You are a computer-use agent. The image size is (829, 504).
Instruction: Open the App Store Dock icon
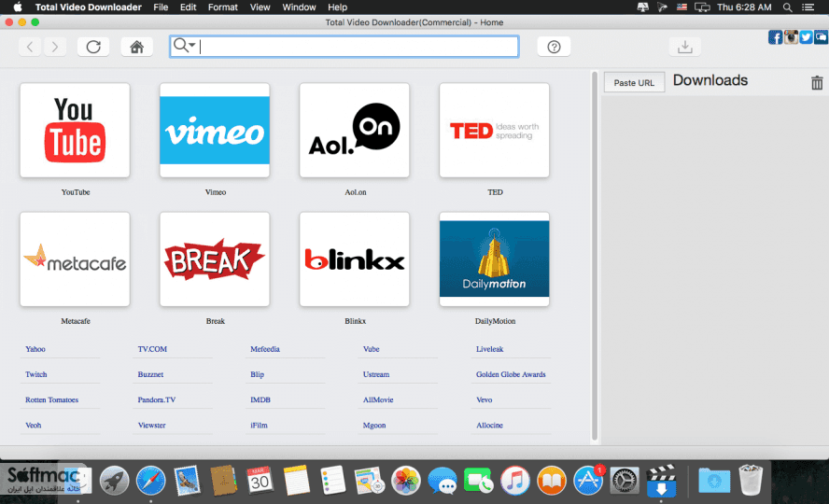tap(588, 481)
